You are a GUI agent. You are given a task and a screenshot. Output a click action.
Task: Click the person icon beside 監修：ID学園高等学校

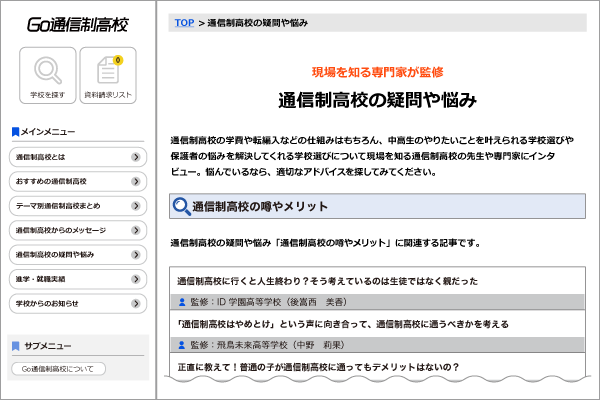[x=182, y=302]
